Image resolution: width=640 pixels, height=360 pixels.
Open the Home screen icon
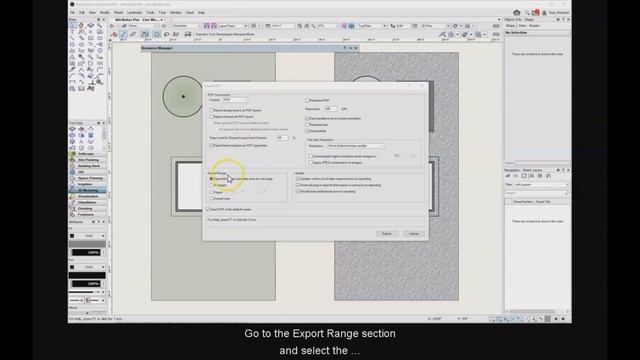click(x=516, y=13)
